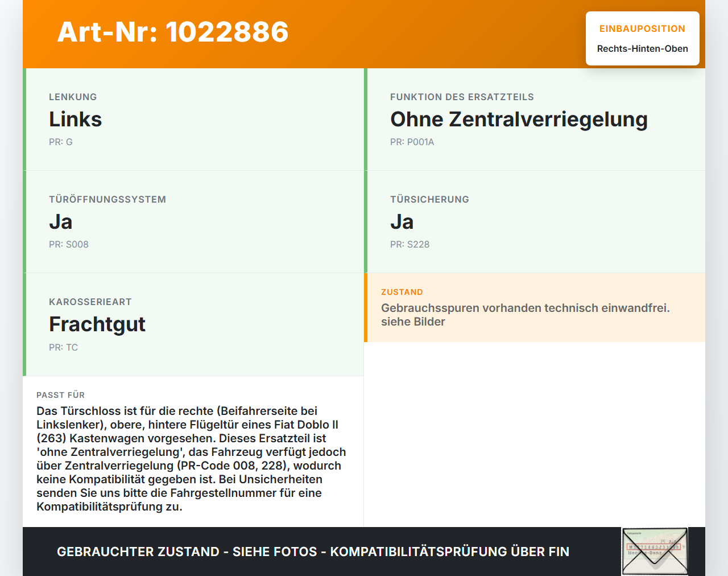Viewport: 728px width, 576px height.
Task: Select the article number heading 1022886
Action: pyautogui.click(x=172, y=32)
